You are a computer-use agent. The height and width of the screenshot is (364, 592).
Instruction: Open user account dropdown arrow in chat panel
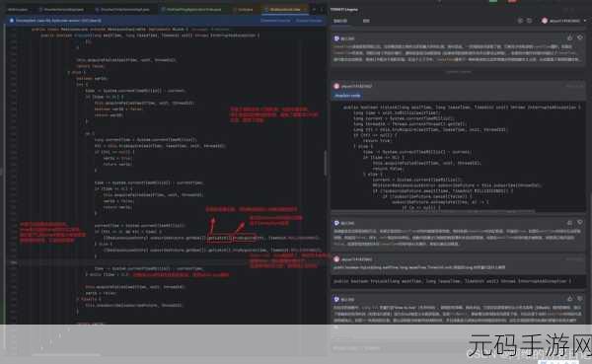(x=585, y=21)
